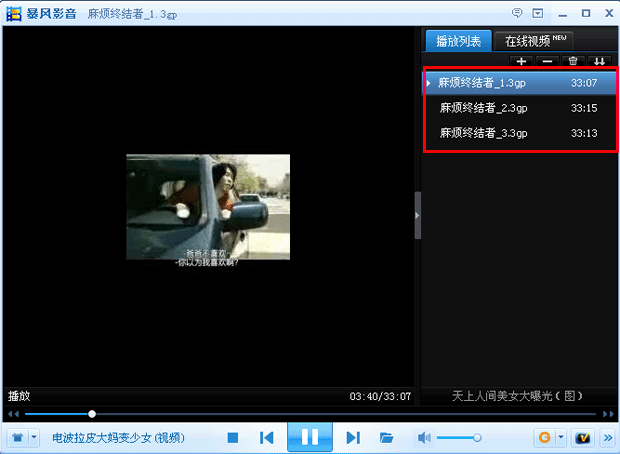620x454 pixels.
Task: Change playlist sort order with the arrows icon
Action: (599, 62)
